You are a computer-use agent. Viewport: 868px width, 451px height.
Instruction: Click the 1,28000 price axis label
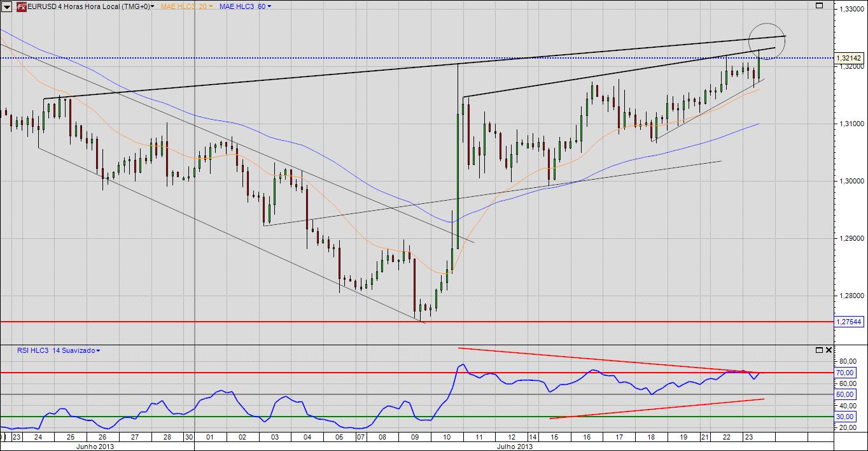853,296
